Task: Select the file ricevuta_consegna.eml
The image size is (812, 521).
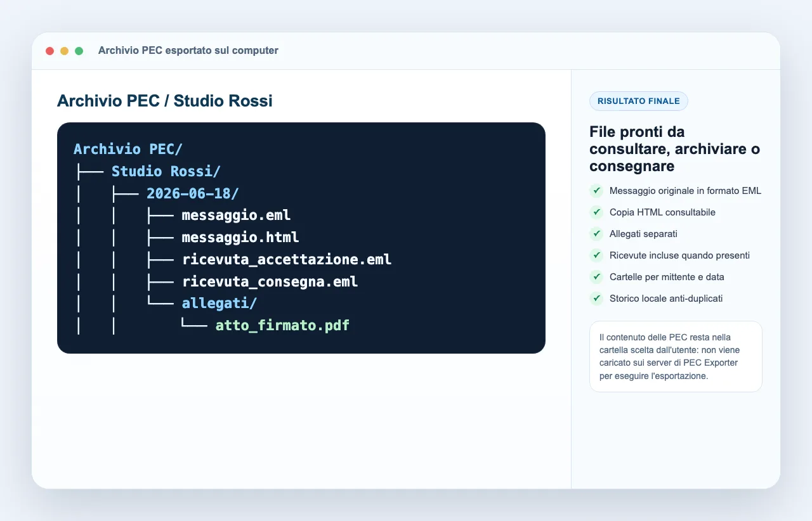Action: [x=270, y=281]
